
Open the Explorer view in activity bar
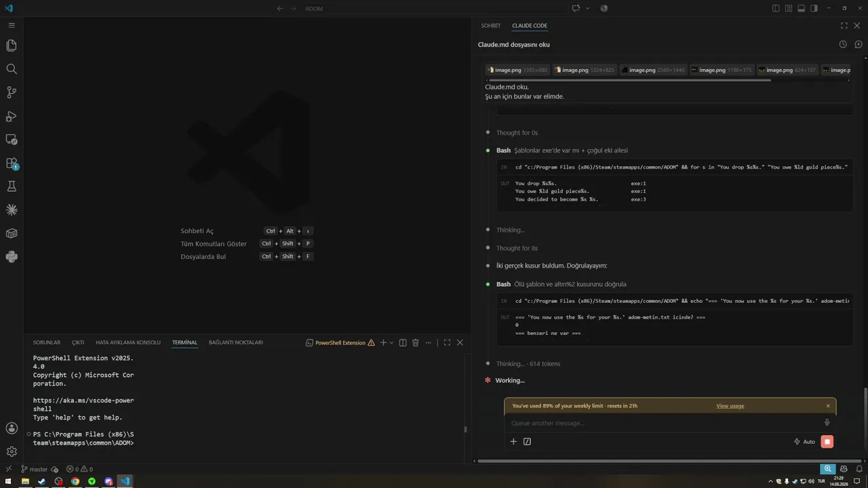[12, 45]
